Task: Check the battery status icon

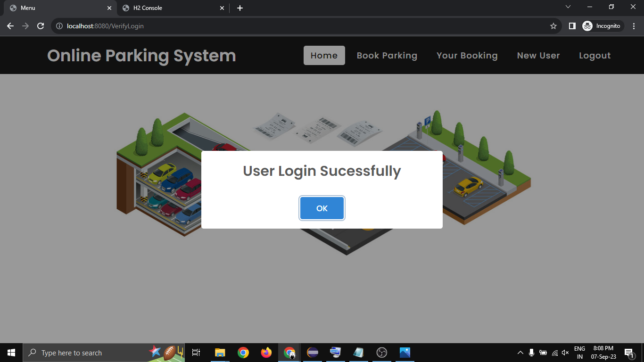Action: (543, 353)
